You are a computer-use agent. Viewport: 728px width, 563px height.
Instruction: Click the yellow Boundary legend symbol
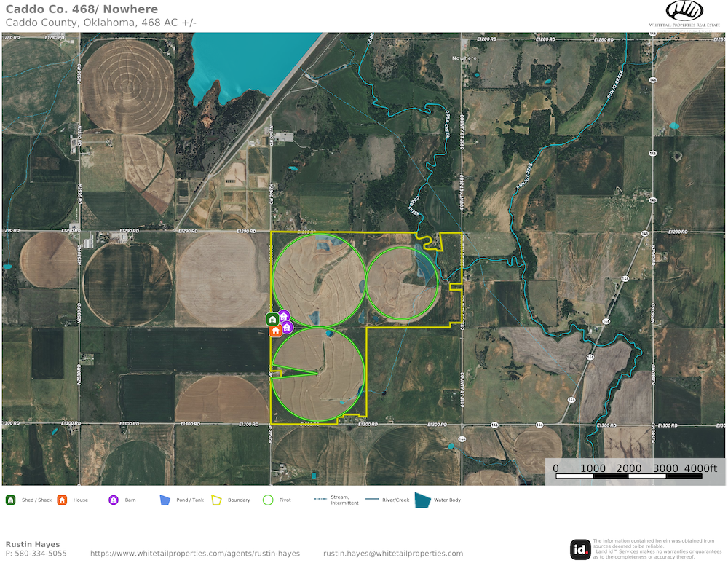coord(216,500)
